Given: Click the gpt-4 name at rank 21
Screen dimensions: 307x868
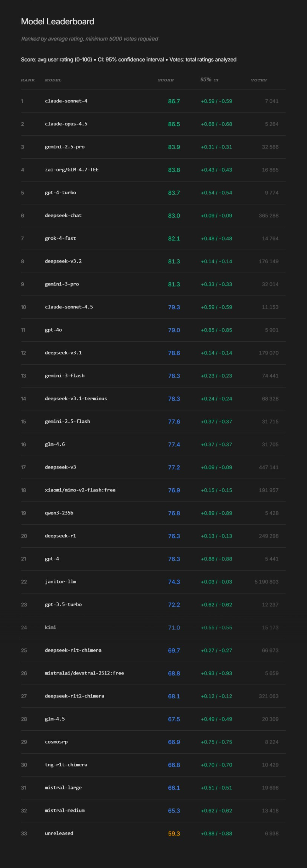Looking at the screenshot, I should (x=52, y=559).
